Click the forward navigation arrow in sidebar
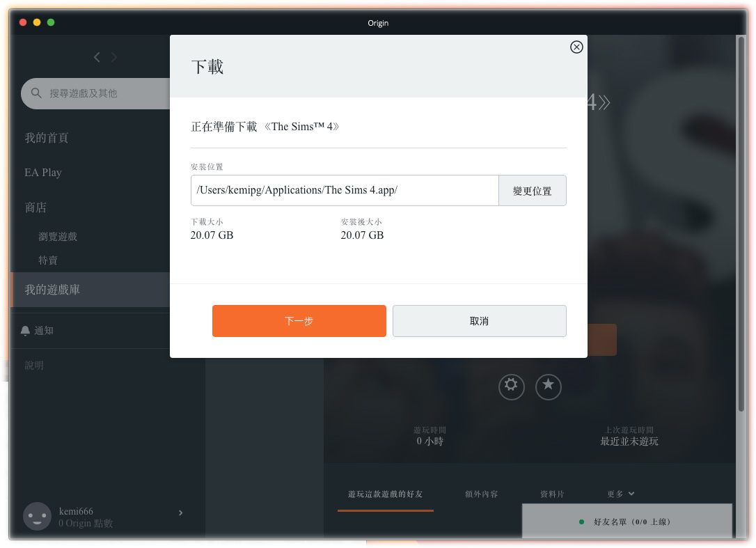This screenshot has height=548, width=756. [114, 57]
